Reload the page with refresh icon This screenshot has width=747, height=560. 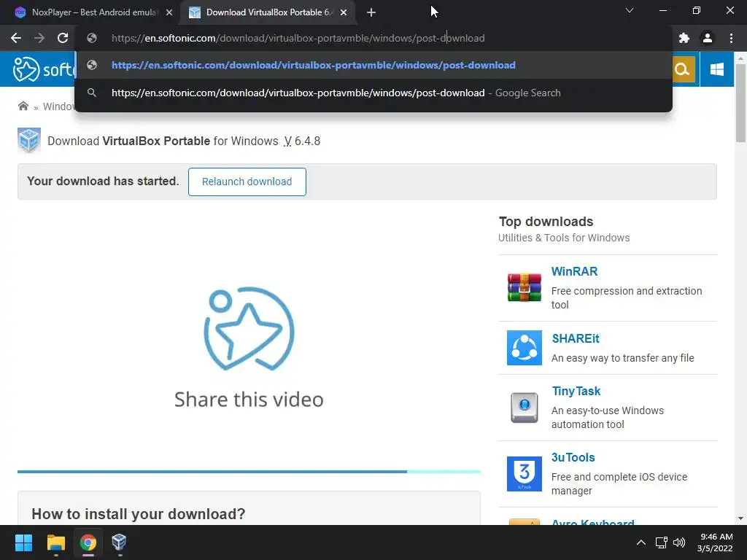63,38
